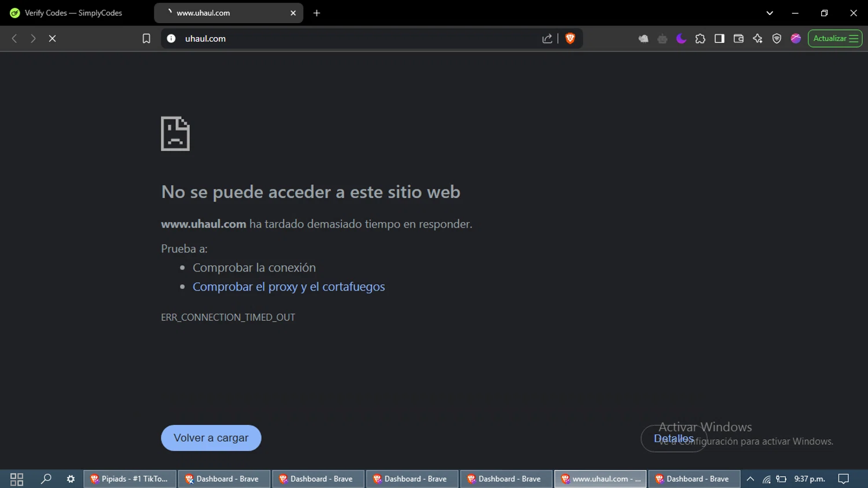Click the heading No se puede acceder a este sitio web
Screen dimensions: 868x488
(x=311, y=192)
